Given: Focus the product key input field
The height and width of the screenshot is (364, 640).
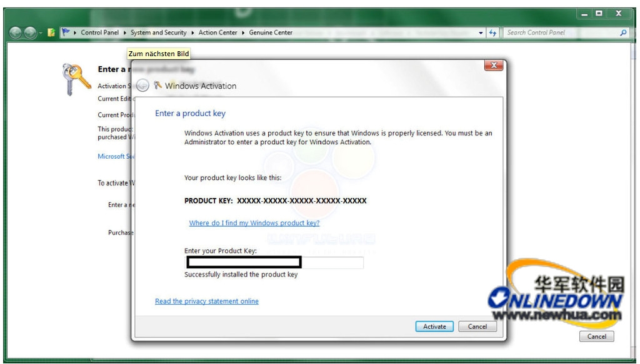Looking at the screenshot, I should point(274,262).
